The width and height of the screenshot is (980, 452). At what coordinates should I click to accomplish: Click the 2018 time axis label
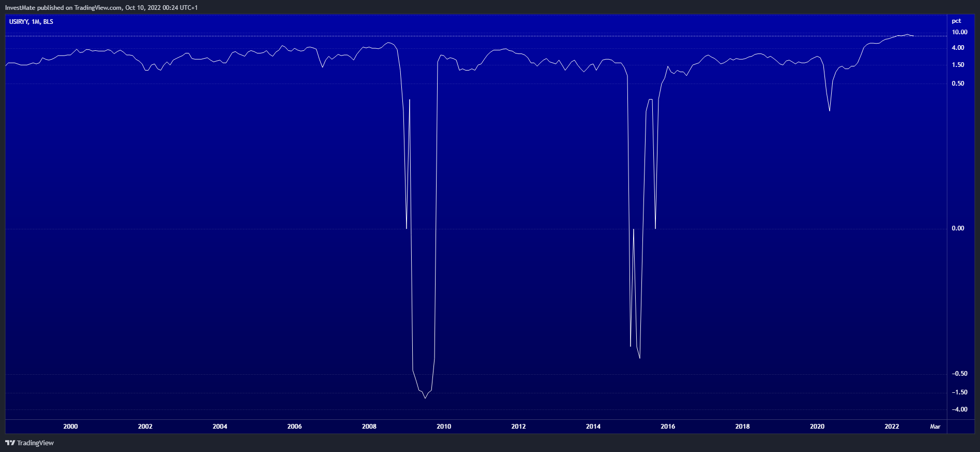click(743, 427)
